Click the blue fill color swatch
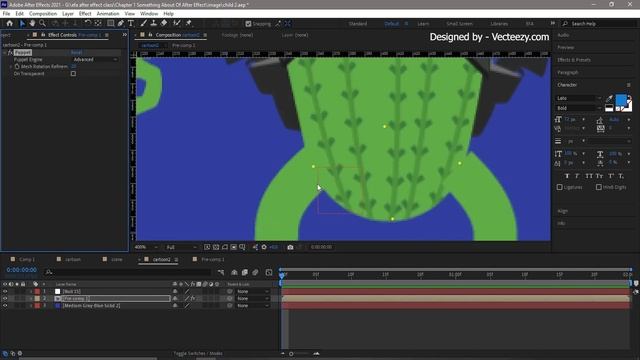 [621, 100]
